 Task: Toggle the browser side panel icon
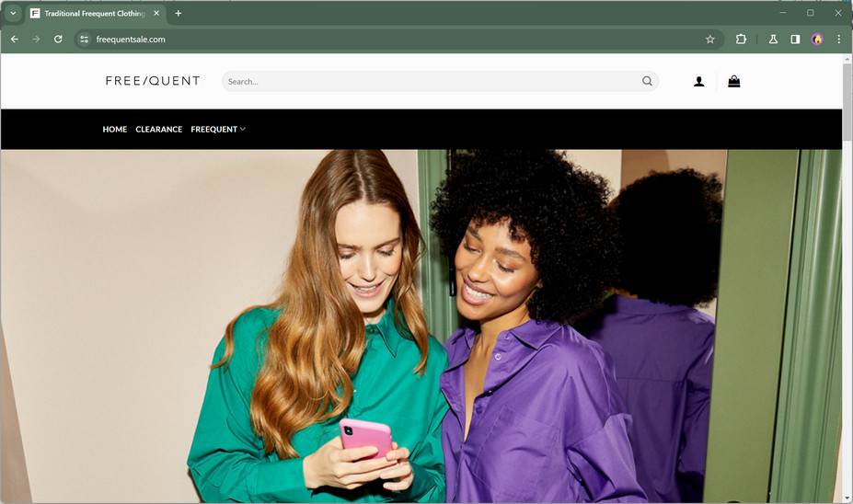tap(795, 40)
